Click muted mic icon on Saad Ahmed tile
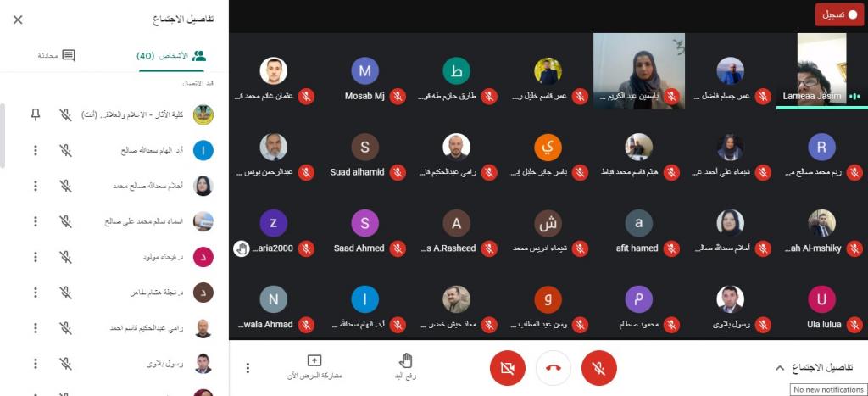The image size is (868, 396). (397, 248)
